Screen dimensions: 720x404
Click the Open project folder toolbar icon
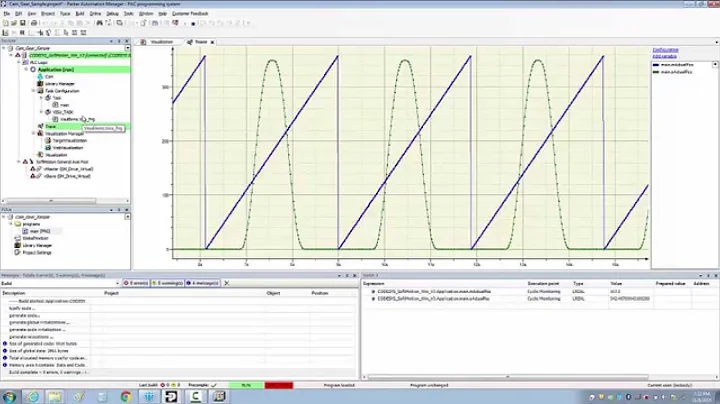click(14, 23)
